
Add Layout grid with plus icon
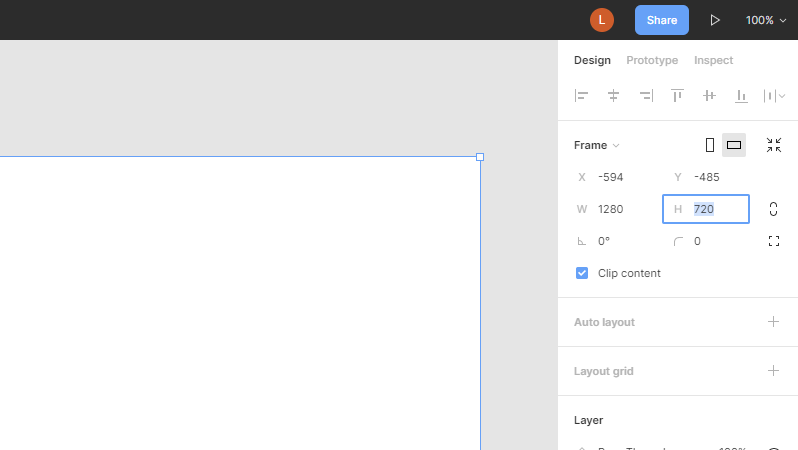[x=774, y=371]
